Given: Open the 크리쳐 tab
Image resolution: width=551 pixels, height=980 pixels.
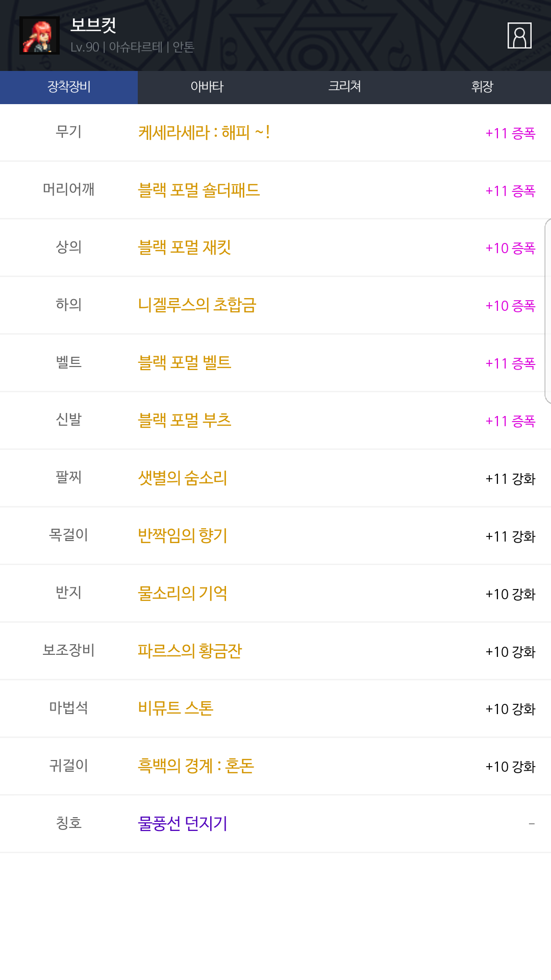Looking at the screenshot, I should 344,87.
